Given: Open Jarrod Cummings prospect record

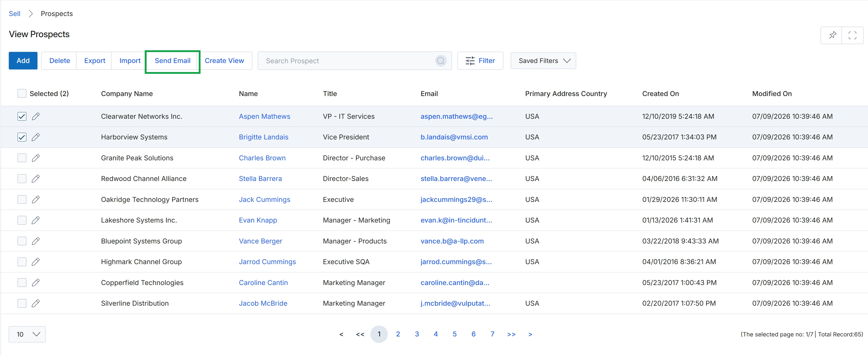Looking at the screenshot, I should (267, 262).
